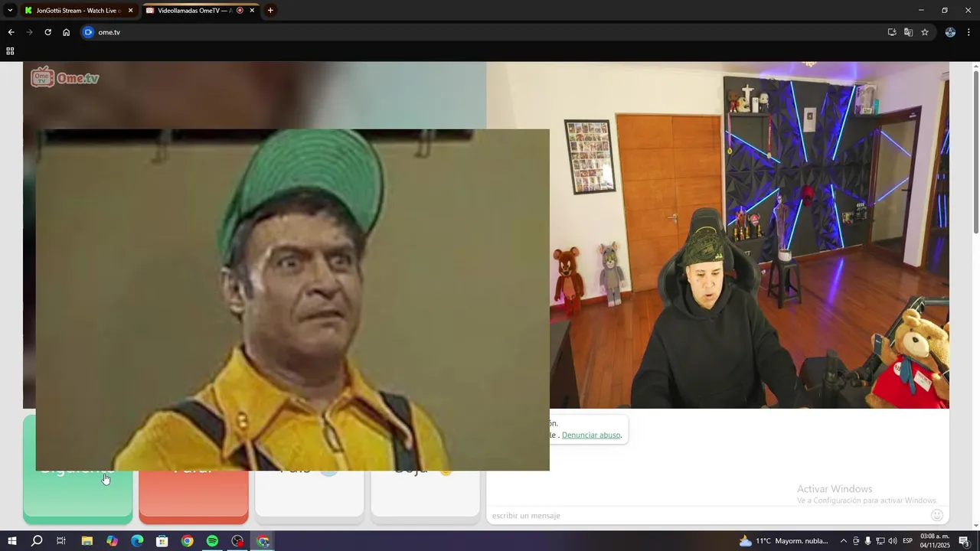Click the red Parar button
This screenshot has width=980, height=551.
click(x=194, y=496)
